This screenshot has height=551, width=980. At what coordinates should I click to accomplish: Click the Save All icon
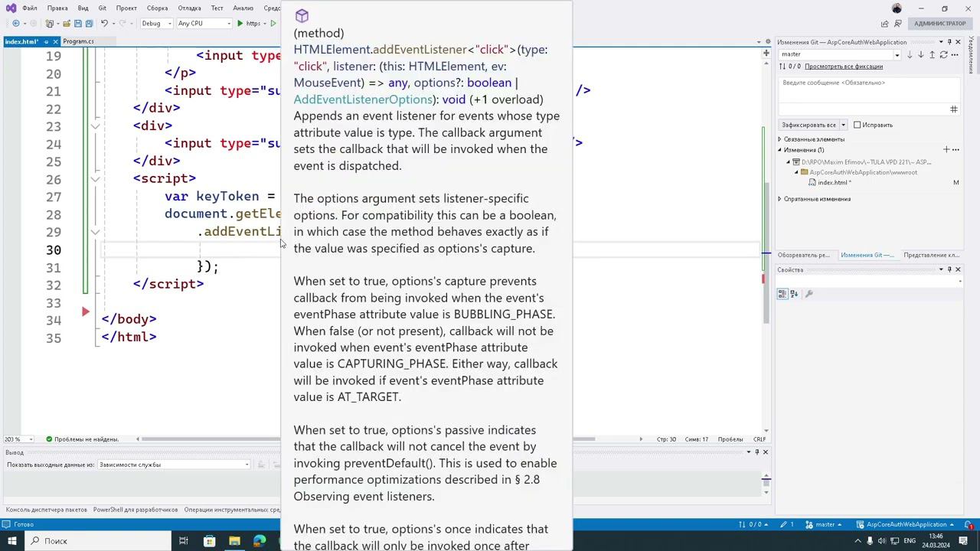click(x=89, y=24)
